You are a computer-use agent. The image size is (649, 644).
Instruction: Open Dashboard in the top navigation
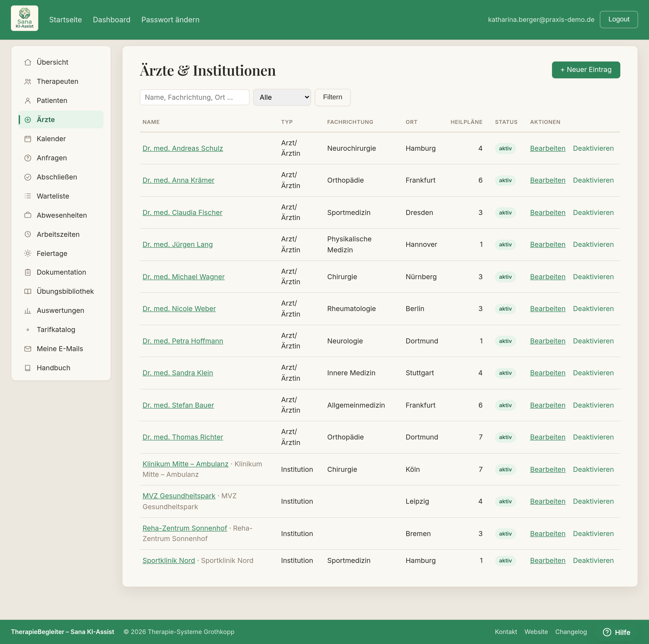112,20
